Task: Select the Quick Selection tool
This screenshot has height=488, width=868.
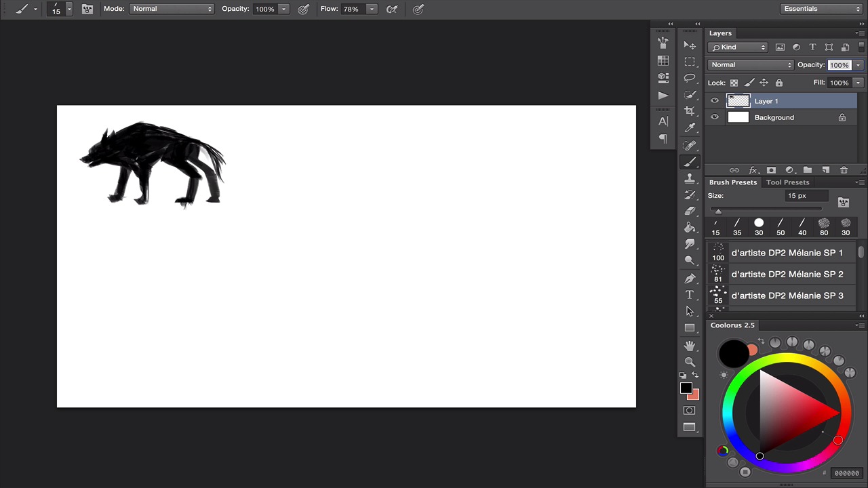Action: (690, 94)
